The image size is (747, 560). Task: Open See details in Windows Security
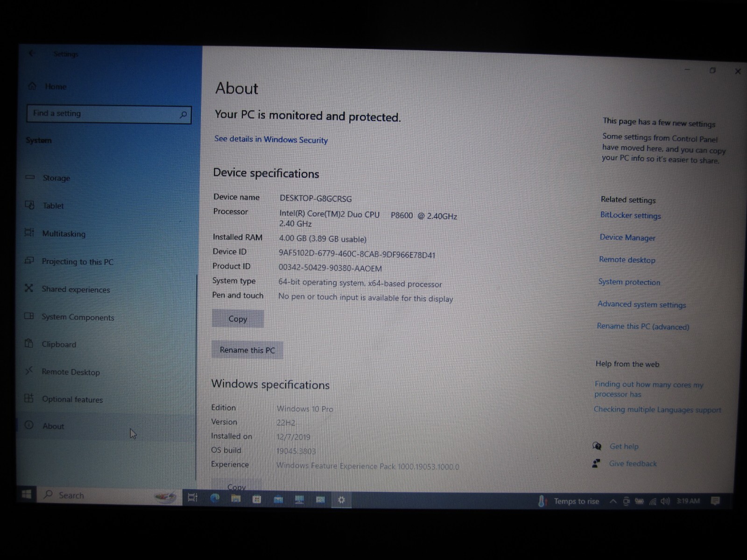click(271, 140)
